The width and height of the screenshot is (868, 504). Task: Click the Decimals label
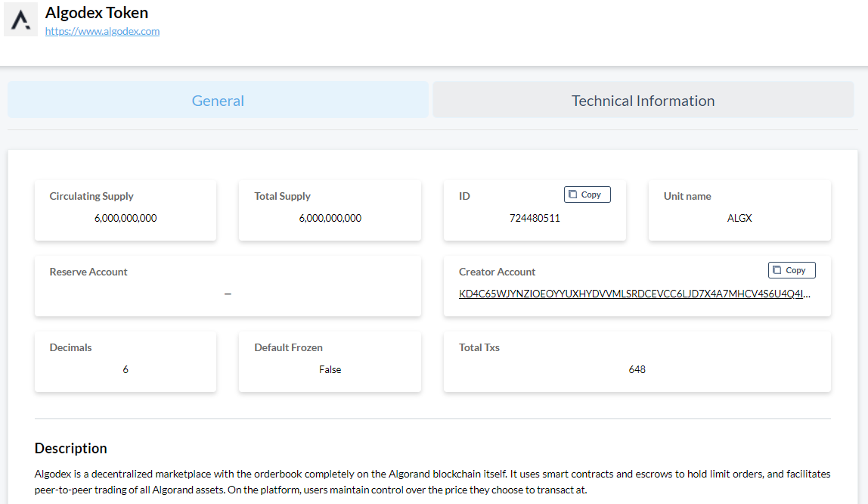[71, 347]
